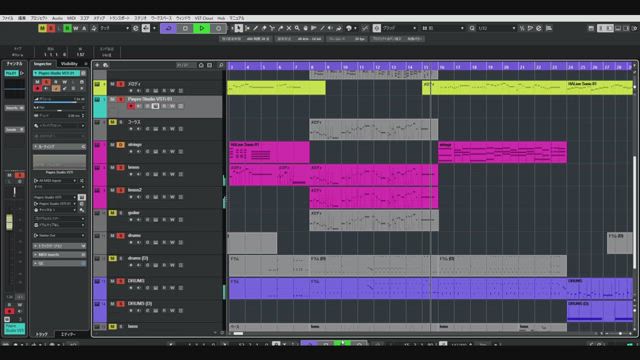Enable record on Player Studio VSTi 01 track
The height and width of the screenshot is (360, 640).
tap(131, 106)
